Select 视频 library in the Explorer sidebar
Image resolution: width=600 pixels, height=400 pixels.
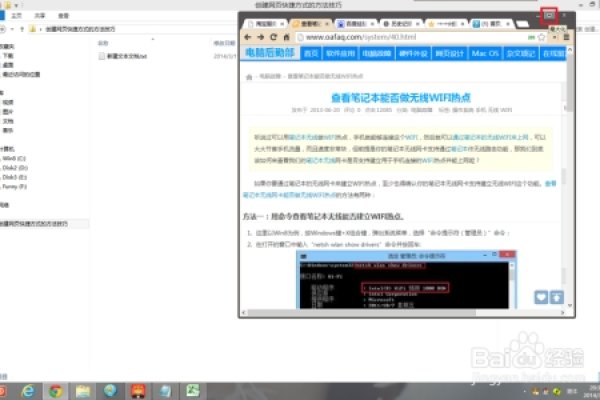[x=8, y=102]
